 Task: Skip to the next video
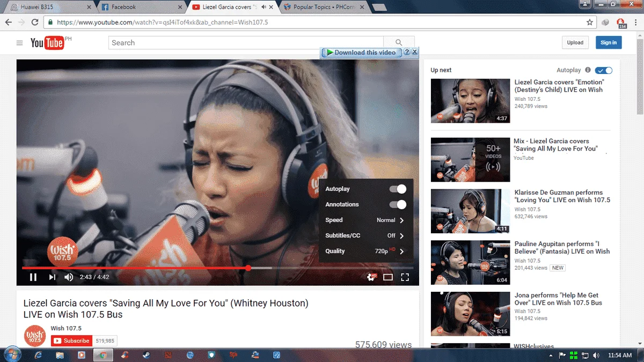coord(52,277)
